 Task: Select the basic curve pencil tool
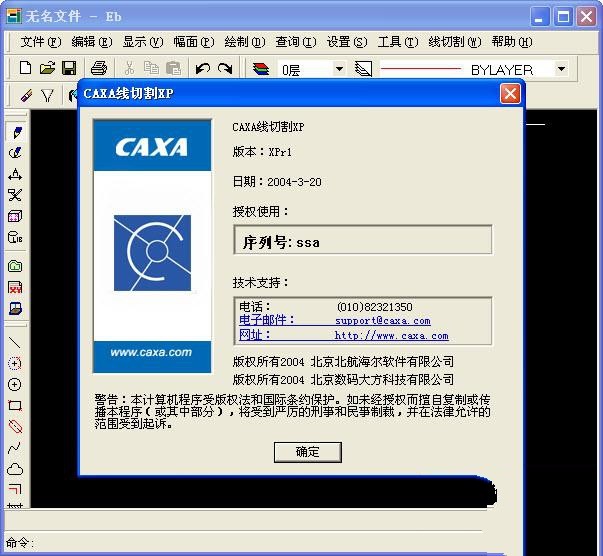click(15, 132)
